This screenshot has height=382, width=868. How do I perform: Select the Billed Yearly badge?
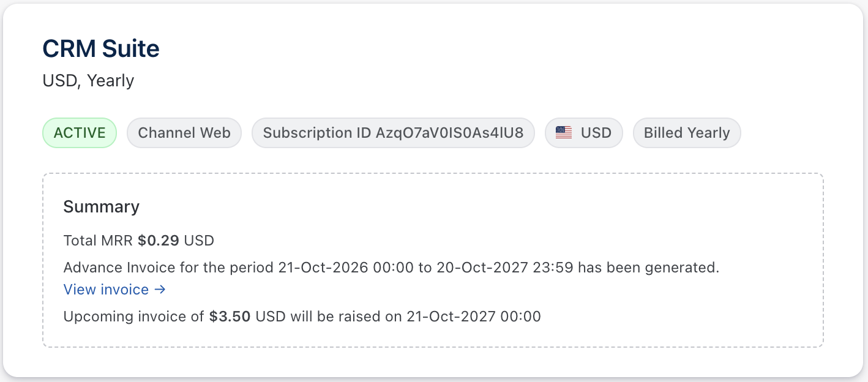point(687,133)
